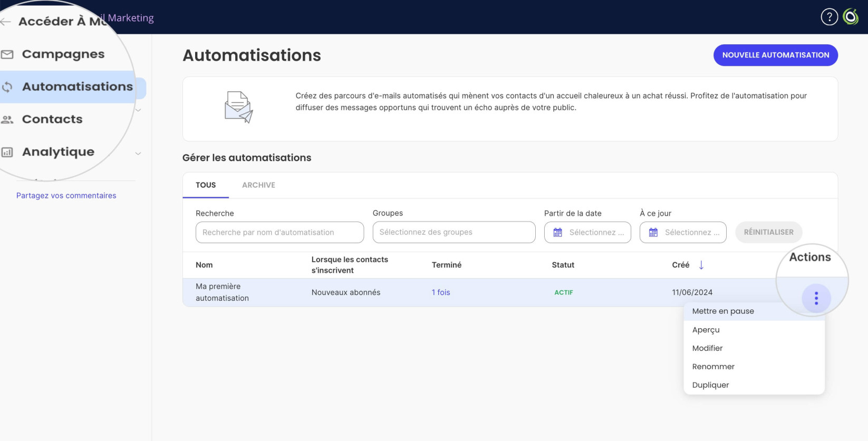
Task: Click the Contacts people icon
Action: (7, 120)
